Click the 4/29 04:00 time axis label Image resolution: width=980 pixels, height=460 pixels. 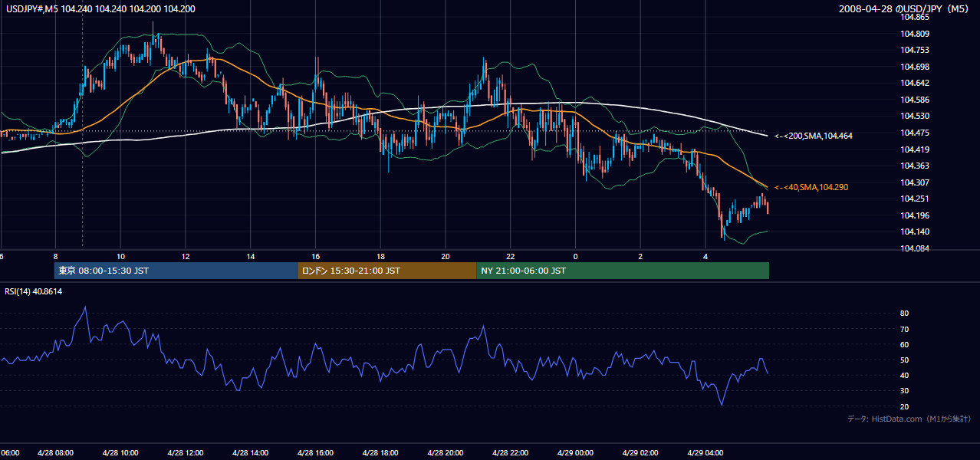(x=705, y=453)
